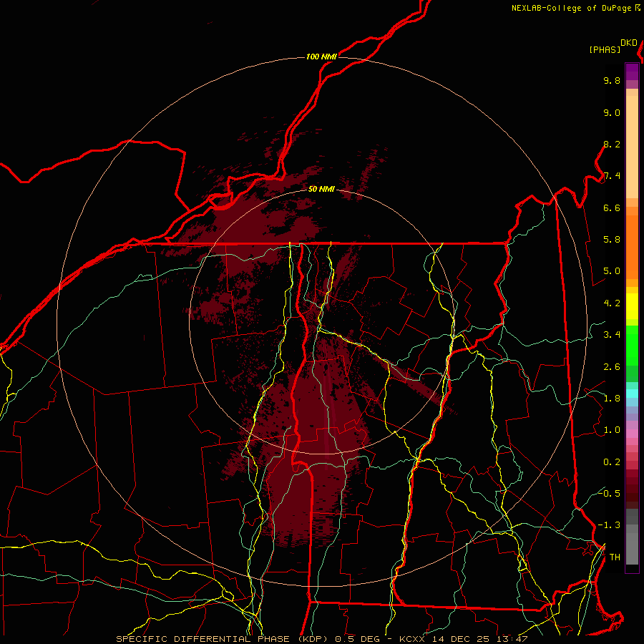The image size is (644, 644).
Task: Pick the bright yellow band of the color bar
Action: pyautogui.click(x=632, y=306)
